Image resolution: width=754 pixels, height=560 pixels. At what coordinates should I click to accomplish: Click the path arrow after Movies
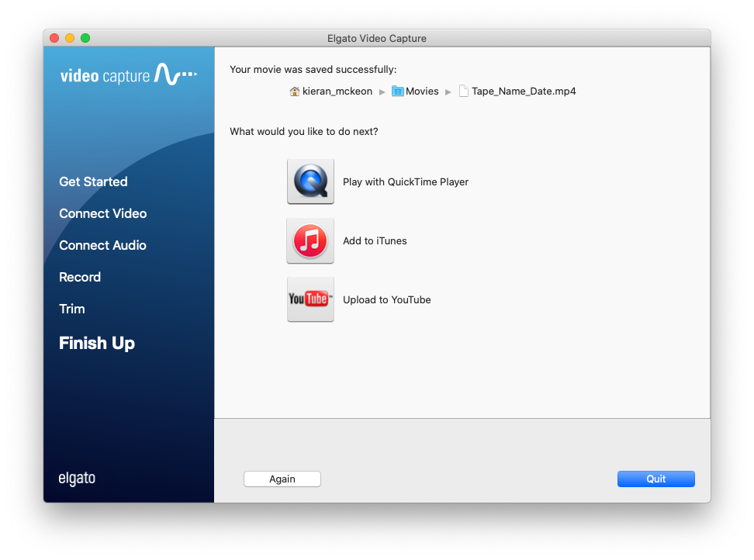click(448, 92)
